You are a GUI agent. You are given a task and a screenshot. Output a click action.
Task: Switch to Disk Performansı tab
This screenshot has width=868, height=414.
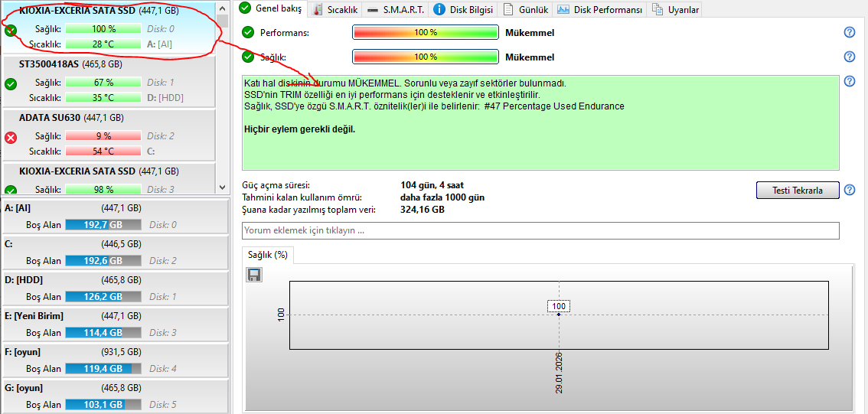[601, 9]
